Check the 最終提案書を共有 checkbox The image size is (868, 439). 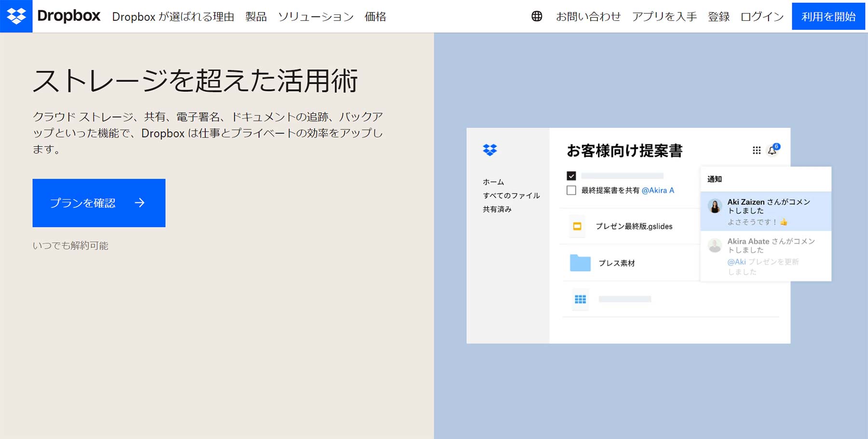[571, 190]
